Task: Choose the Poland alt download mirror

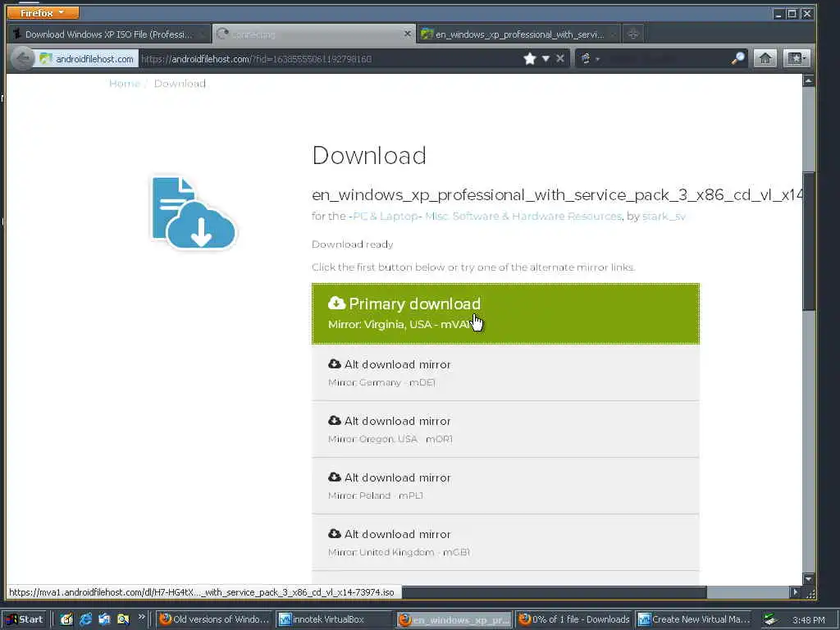Action: point(505,486)
